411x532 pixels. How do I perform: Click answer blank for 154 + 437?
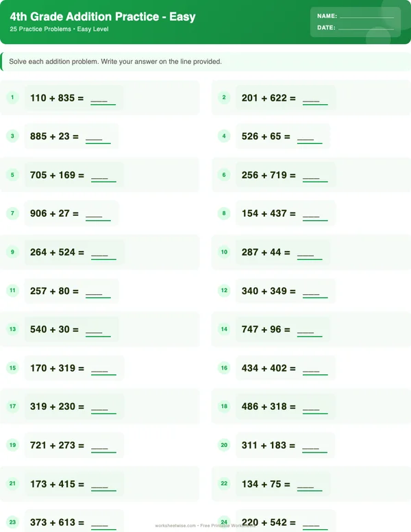click(315, 216)
